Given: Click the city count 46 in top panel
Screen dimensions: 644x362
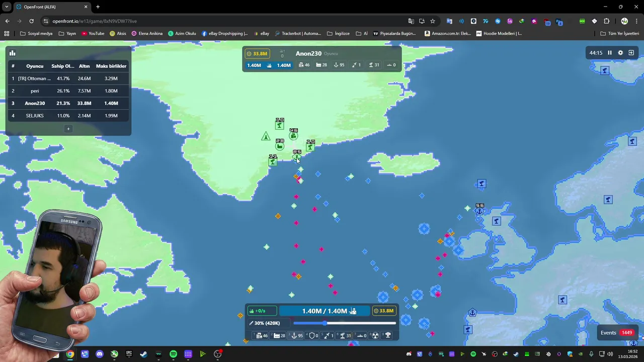Looking at the screenshot, I should tap(304, 65).
